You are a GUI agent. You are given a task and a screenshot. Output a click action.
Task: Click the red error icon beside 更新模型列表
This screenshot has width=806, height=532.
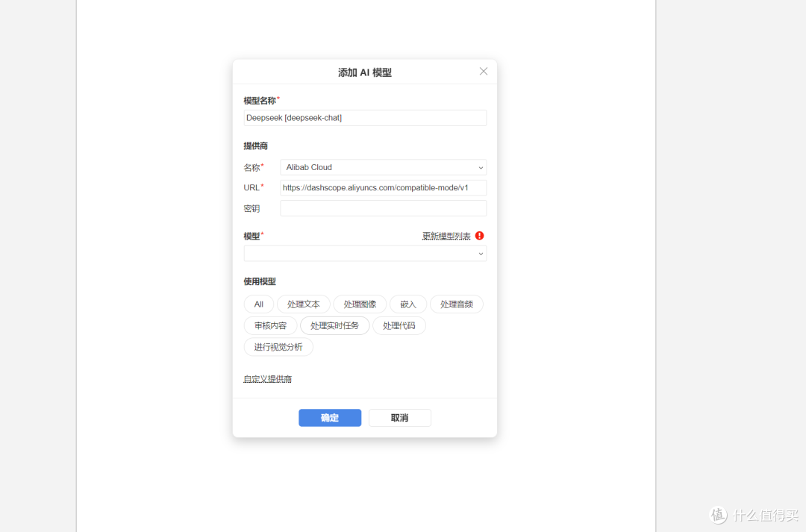(x=480, y=236)
